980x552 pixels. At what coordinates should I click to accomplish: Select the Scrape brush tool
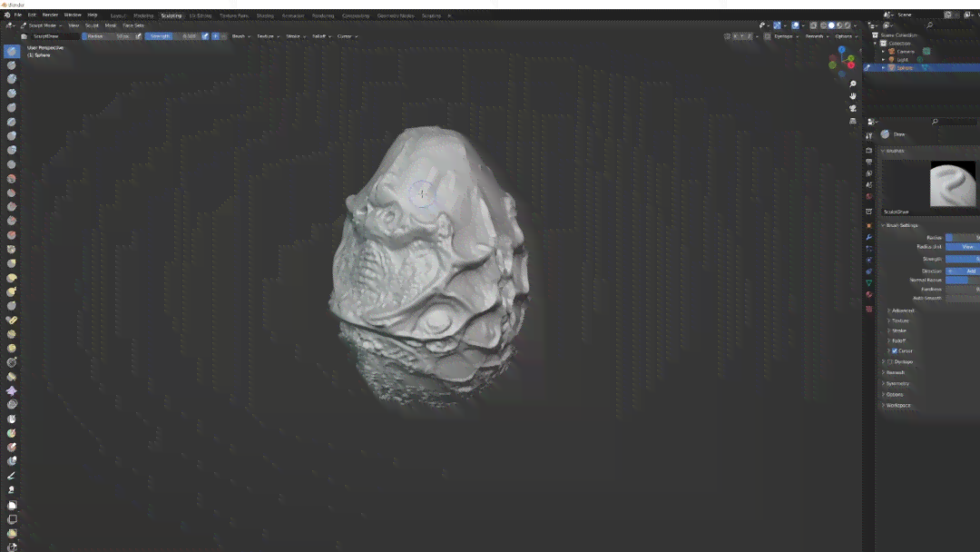point(12,221)
